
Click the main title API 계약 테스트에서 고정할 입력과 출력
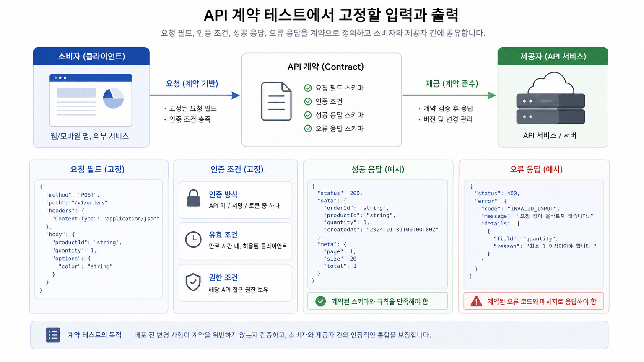point(331,15)
